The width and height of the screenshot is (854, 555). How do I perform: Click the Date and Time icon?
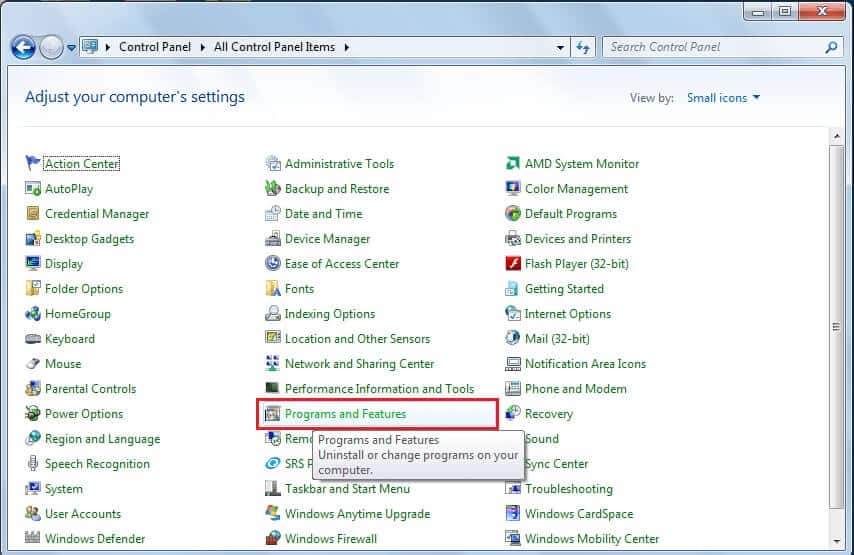tap(272, 214)
